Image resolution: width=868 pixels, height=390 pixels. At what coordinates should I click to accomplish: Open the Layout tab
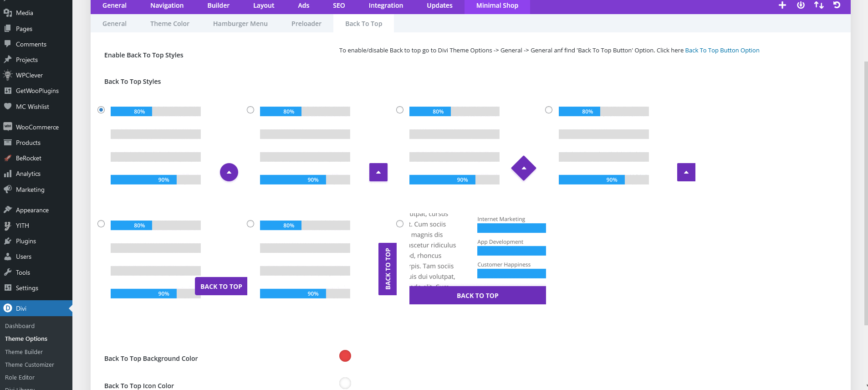(x=264, y=5)
